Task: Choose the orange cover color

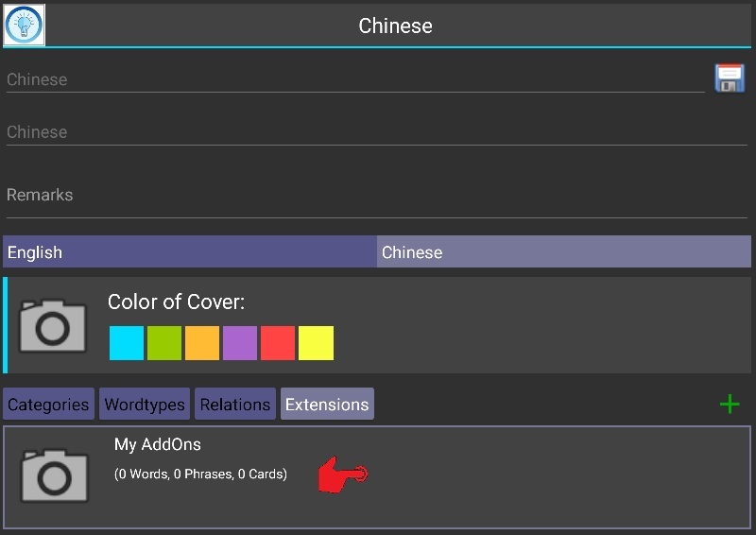Action: coord(202,343)
